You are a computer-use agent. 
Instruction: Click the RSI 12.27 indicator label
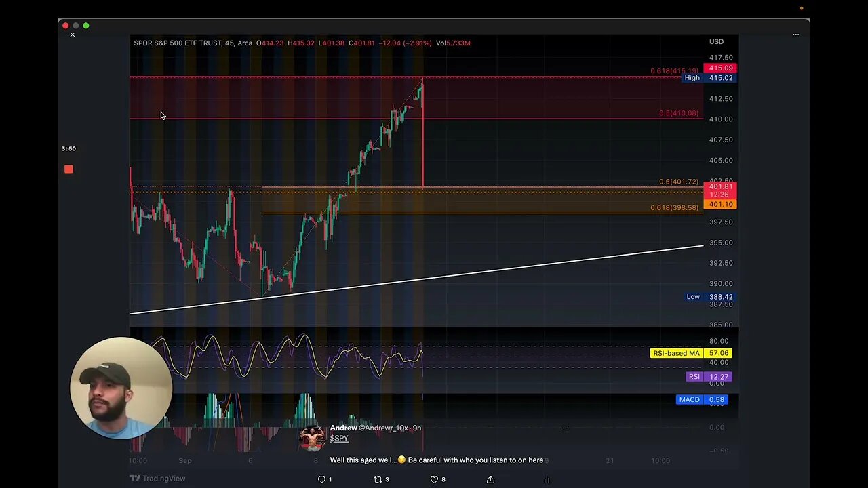tap(709, 377)
